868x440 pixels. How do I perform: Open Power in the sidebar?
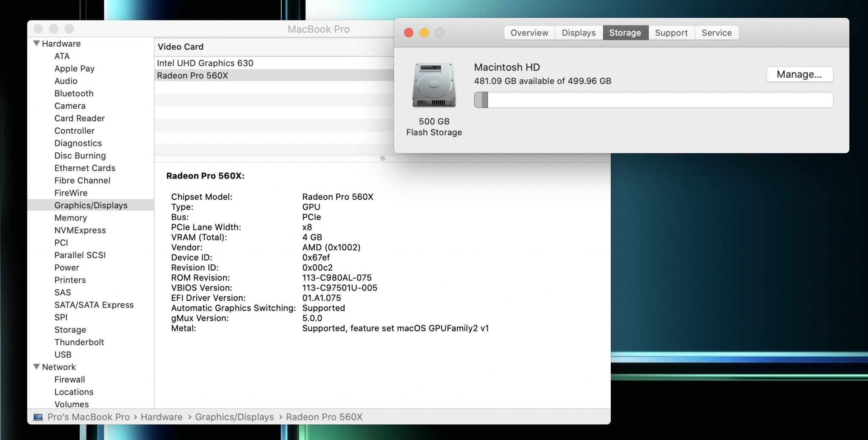tap(67, 268)
